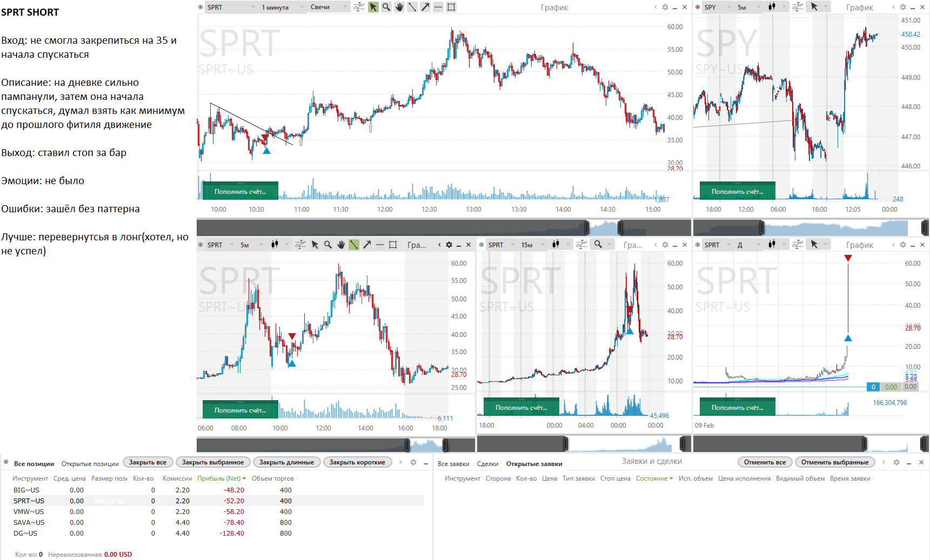The width and height of the screenshot is (930, 560).
Task: Select horizontal line tool in 1-minute chart
Action: click(x=438, y=7)
